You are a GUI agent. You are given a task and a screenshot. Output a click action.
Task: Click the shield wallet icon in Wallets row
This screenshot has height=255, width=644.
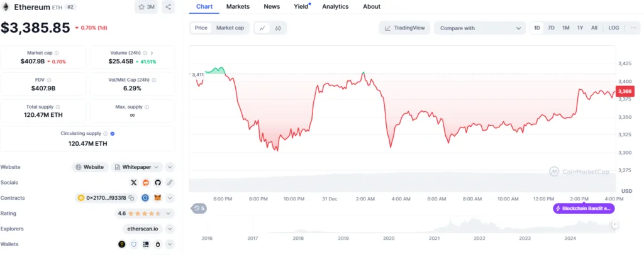[133, 244]
